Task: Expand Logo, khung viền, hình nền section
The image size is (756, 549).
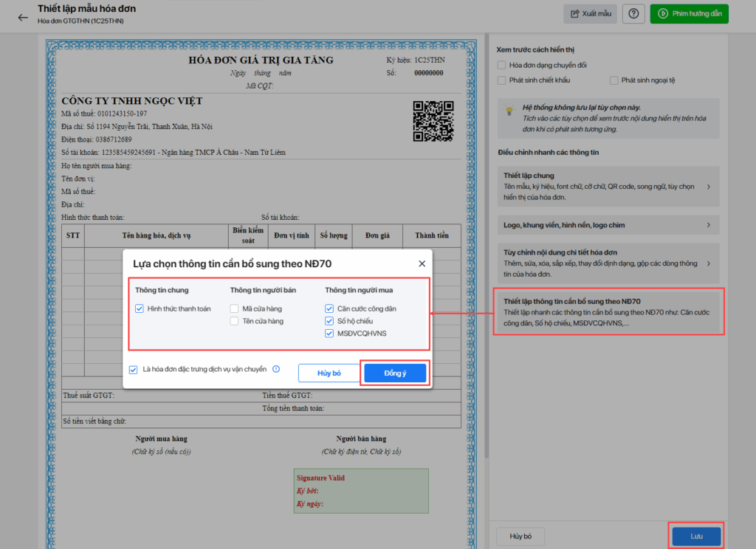Action: click(x=608, y=225)
